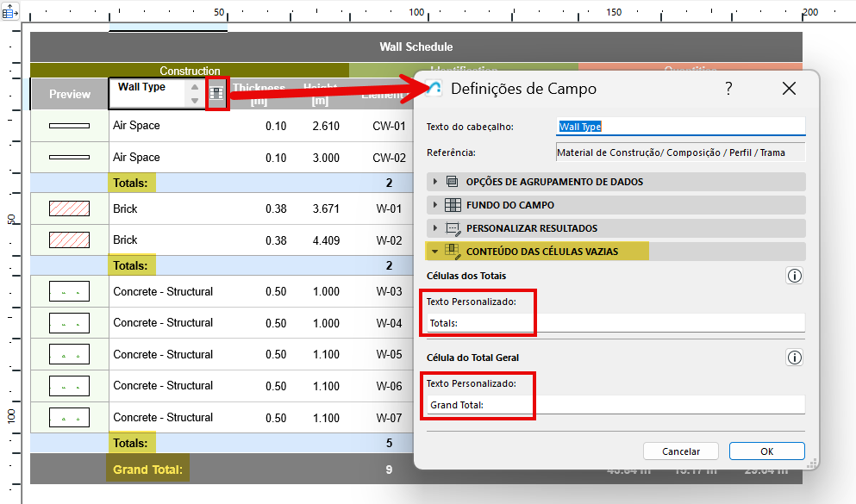Image resolution: width=856 pixels, height=504 pixels.
Task: Click the sort up arrow in Wall Type header
Action: click(x=195, y=87)
